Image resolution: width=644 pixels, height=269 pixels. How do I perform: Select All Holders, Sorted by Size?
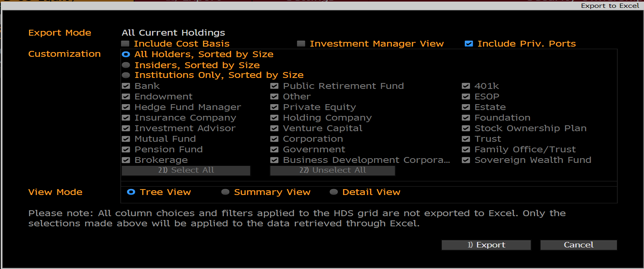coord(126,54)
